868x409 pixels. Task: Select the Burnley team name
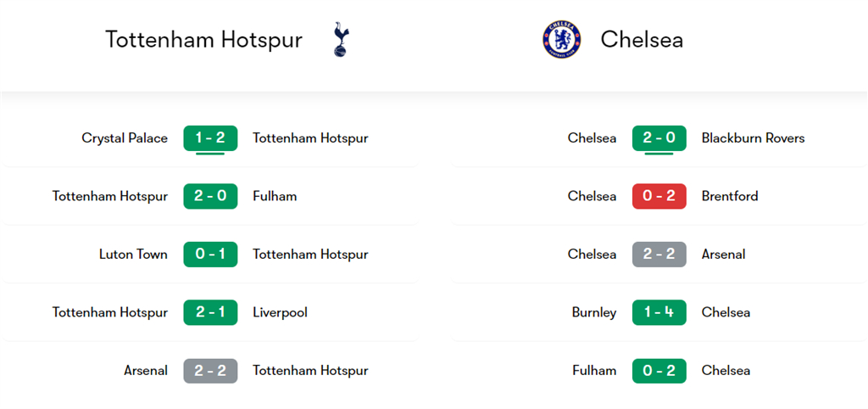(x=594, y=312)
